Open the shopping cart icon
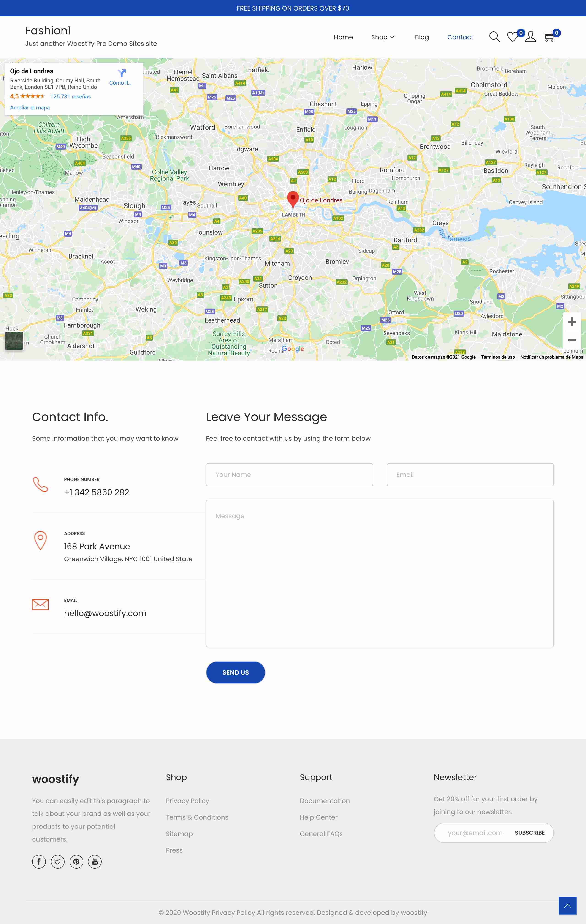 click(x=549, y=37)
